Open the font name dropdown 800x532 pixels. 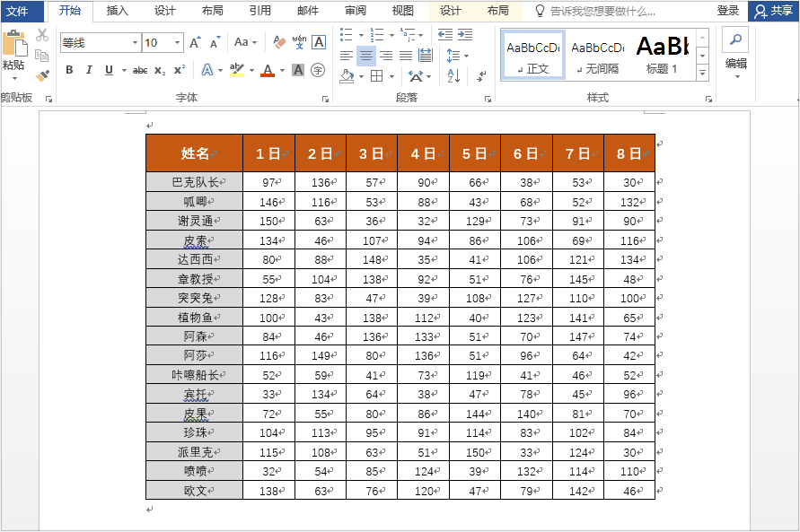(x=135, y=43)
